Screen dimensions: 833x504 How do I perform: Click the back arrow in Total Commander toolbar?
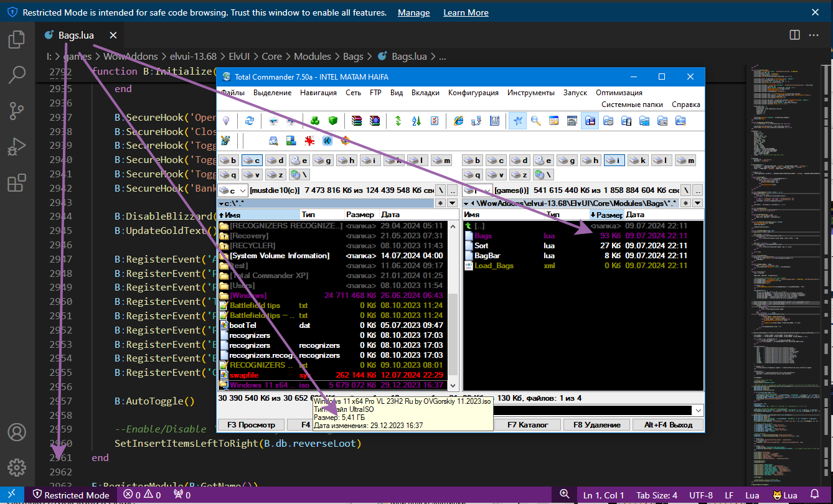(x=273, y=121)
